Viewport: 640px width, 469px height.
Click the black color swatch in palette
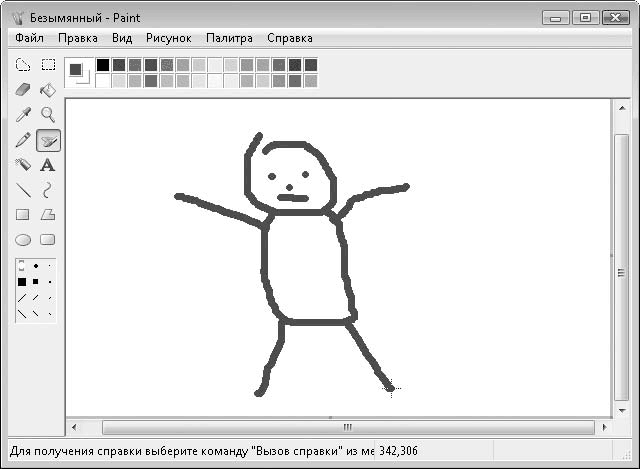coord(103,65)
